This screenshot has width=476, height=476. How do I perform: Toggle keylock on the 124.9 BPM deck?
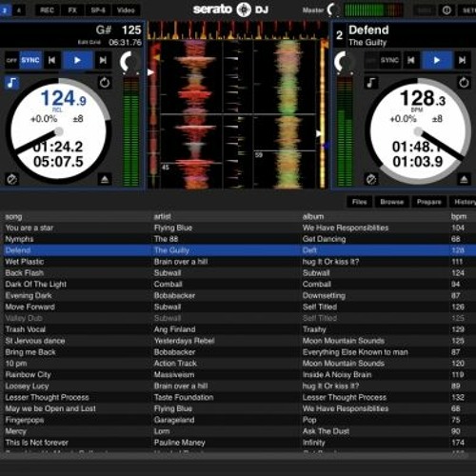coord(11,83)
